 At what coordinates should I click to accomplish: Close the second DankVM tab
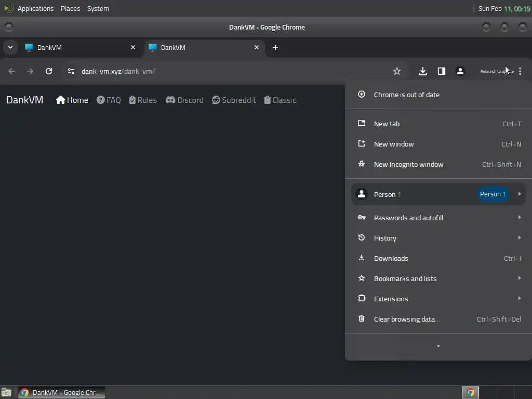[x=257, y=47]
